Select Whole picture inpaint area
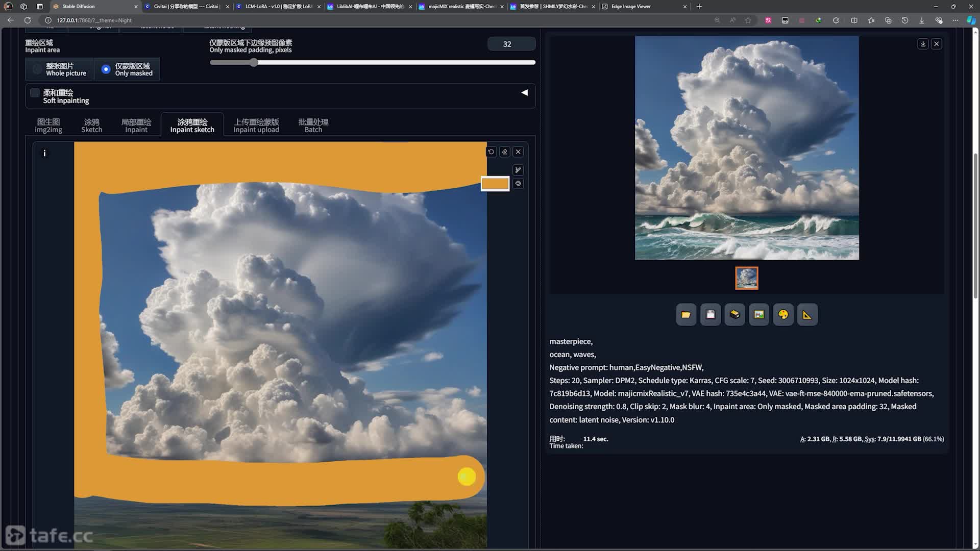This screenshot has width=980, height=551. pyautogui.click(x=60, y=69)
